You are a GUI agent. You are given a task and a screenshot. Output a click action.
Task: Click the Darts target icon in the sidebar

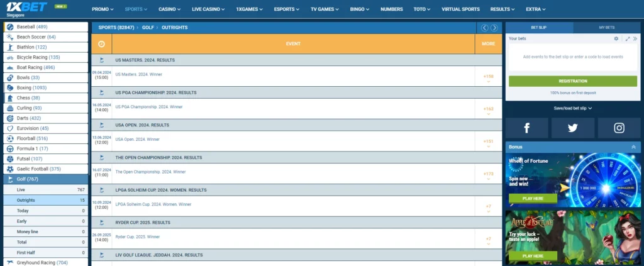point(10,118)
